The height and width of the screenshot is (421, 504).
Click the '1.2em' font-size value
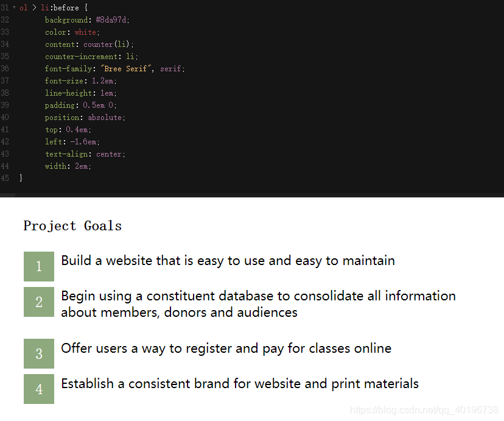102,81
